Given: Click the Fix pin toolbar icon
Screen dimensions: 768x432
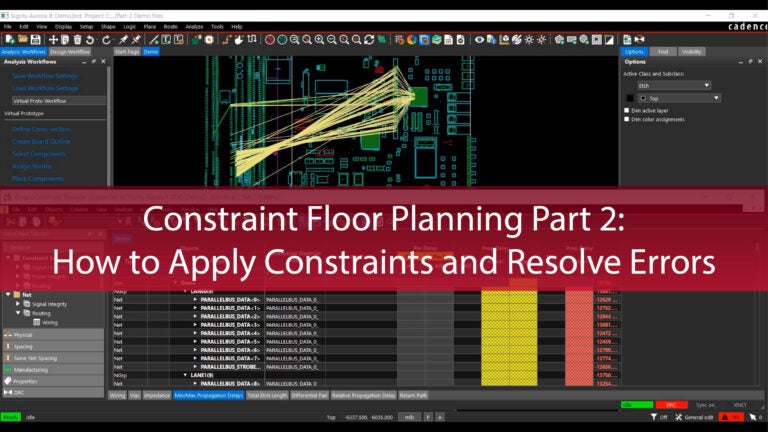Looking at the screenshot, I should pos(123,40).
